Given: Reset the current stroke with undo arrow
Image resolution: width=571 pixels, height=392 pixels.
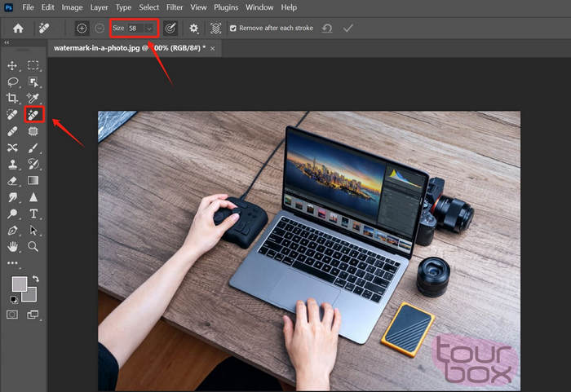Looking at the screenshot, I should (327, 28).
